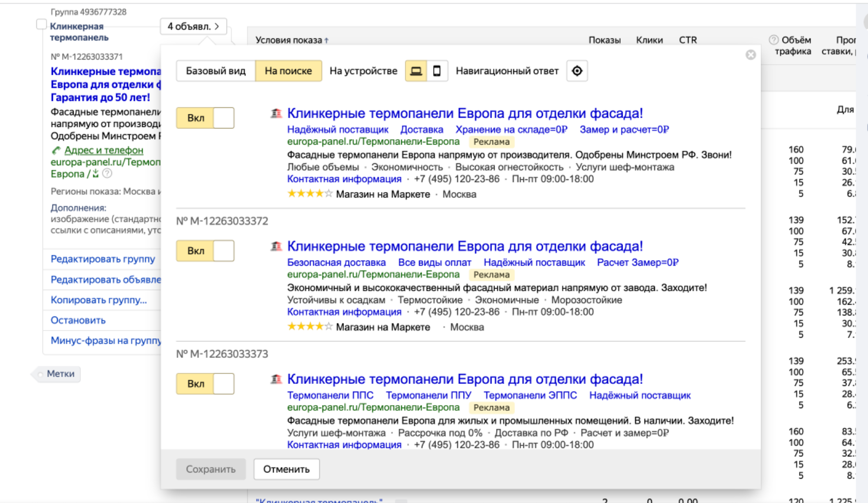The height and width of the screenshot is (503, 868).
Task: Click favicon of ad with Термопанели ППС sitelink
Action: pos(276,379)
